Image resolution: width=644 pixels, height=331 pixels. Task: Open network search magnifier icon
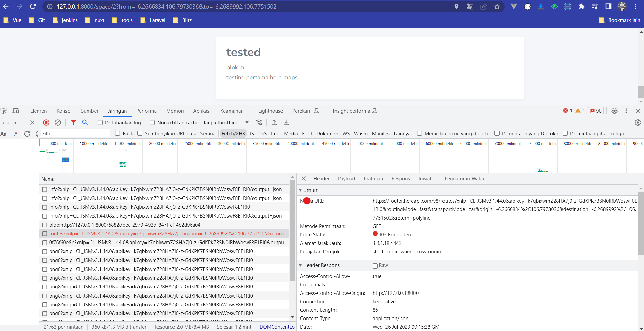[85, 122]
